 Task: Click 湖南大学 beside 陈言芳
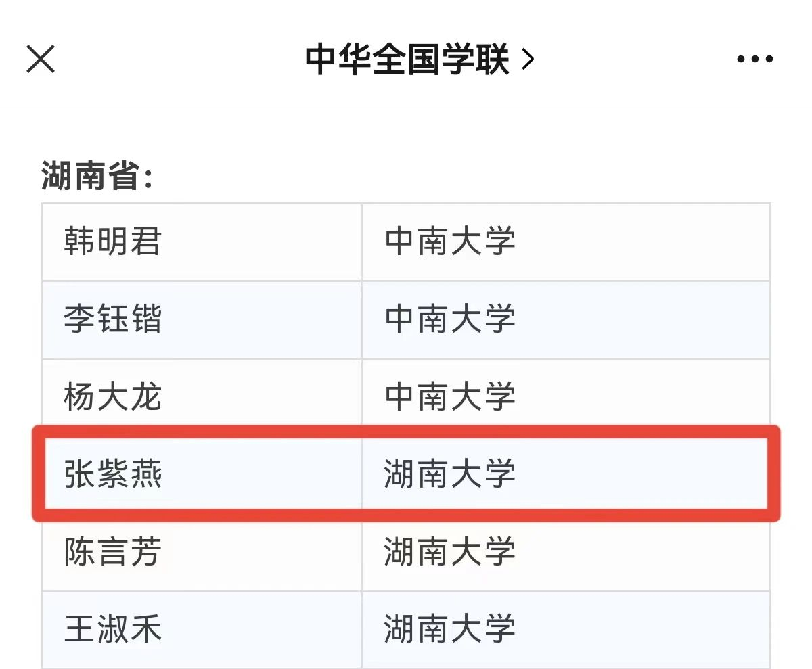[x=450, y=551]
